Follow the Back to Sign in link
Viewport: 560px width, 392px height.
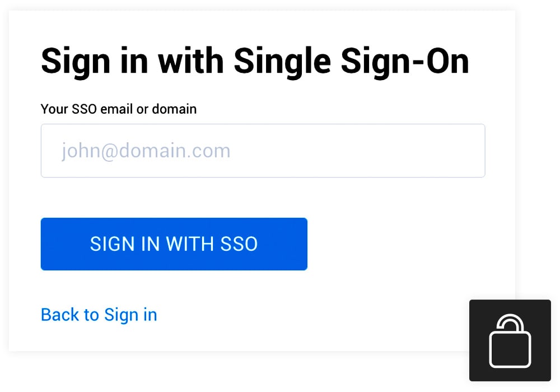click(99, 315)
